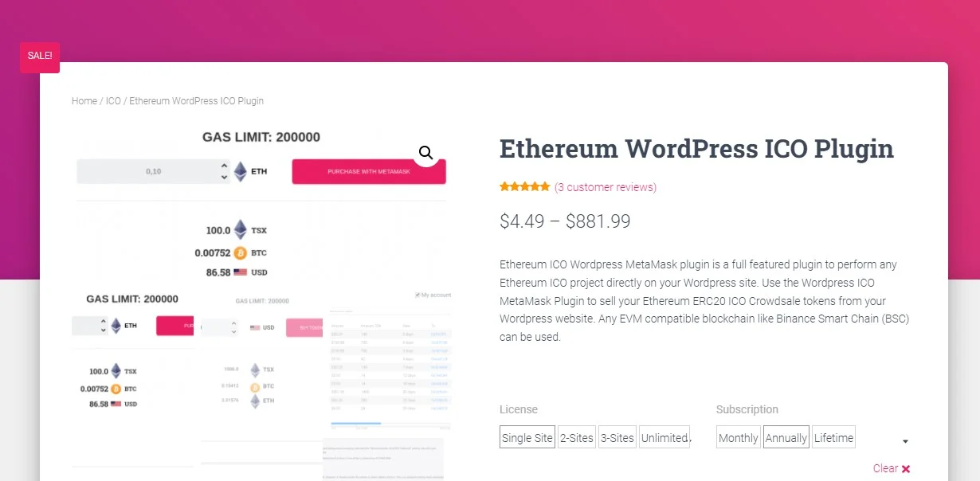Open the 3 customer reviews link
Image resolution: width=980 pixels, height=481 pixels.
click(x=605, y=186)
